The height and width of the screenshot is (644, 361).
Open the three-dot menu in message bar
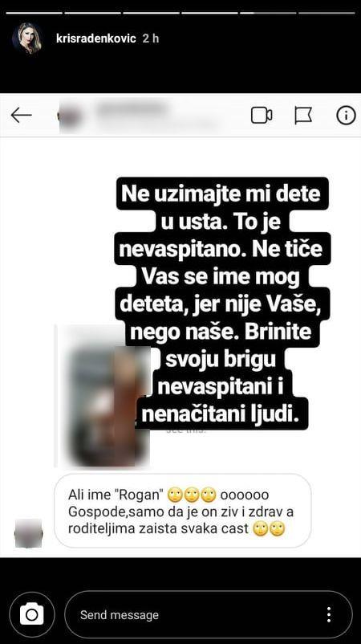(x=329, y=615)
